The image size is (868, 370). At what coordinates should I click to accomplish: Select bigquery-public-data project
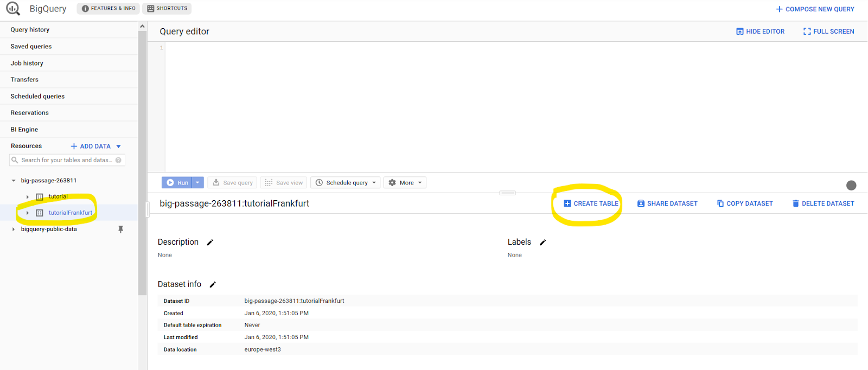tap(49, 229)
